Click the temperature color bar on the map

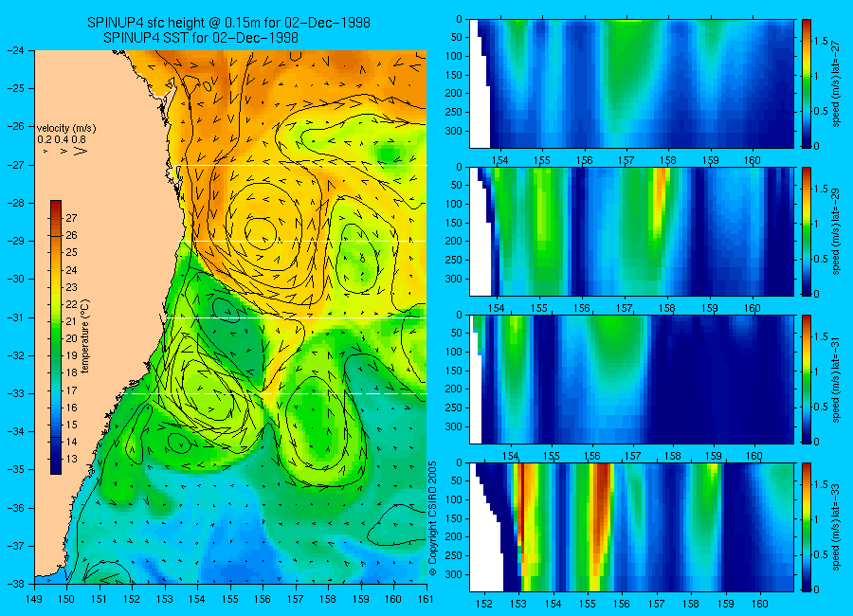[x=56, y=337]
